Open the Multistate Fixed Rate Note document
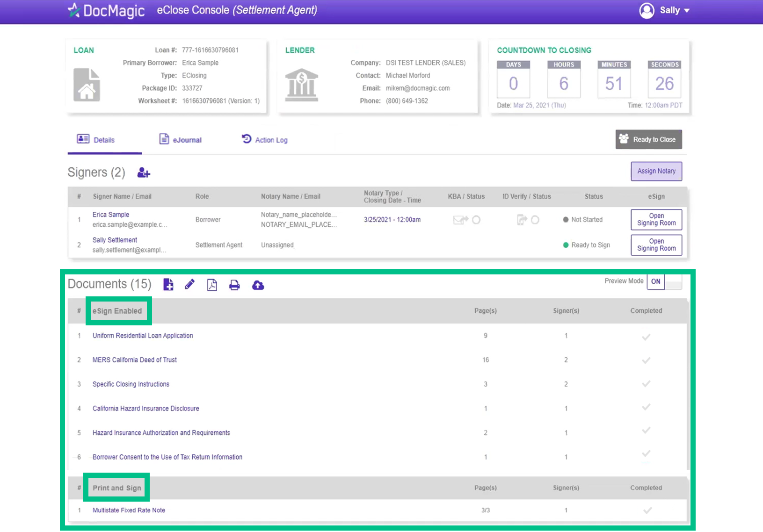 129,510
